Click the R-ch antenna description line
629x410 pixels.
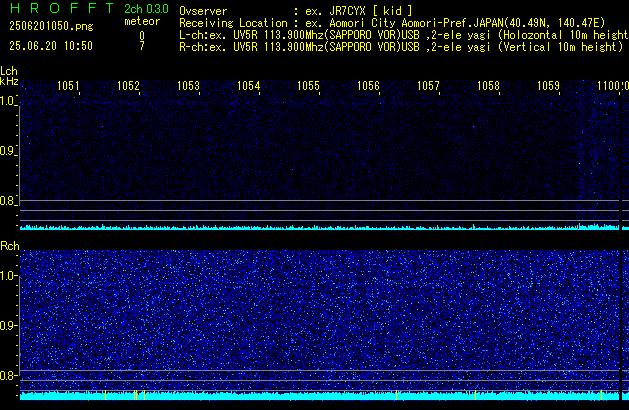(x=401, y=47)
